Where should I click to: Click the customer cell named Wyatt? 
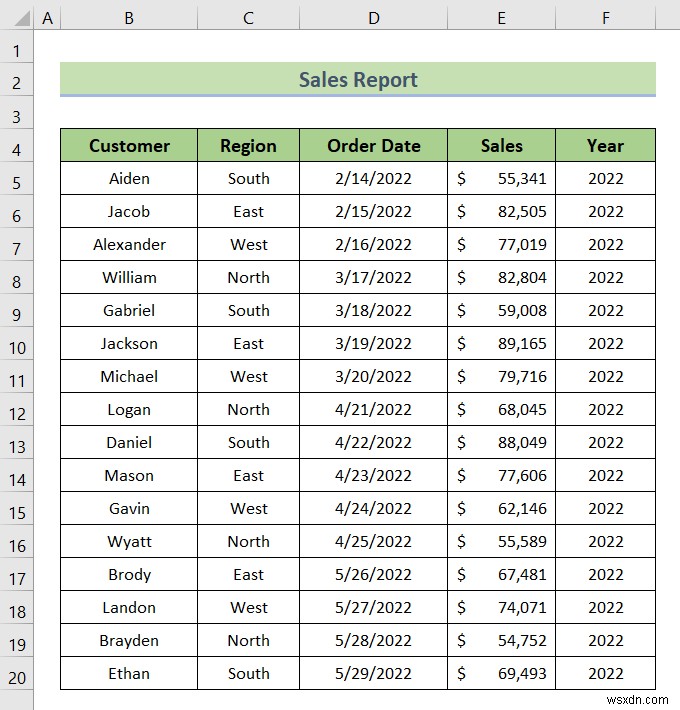(x=129, y=542)
